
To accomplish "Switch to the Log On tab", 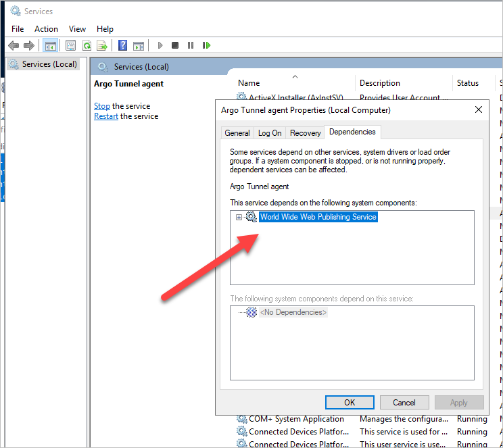I will click(270, 132).
